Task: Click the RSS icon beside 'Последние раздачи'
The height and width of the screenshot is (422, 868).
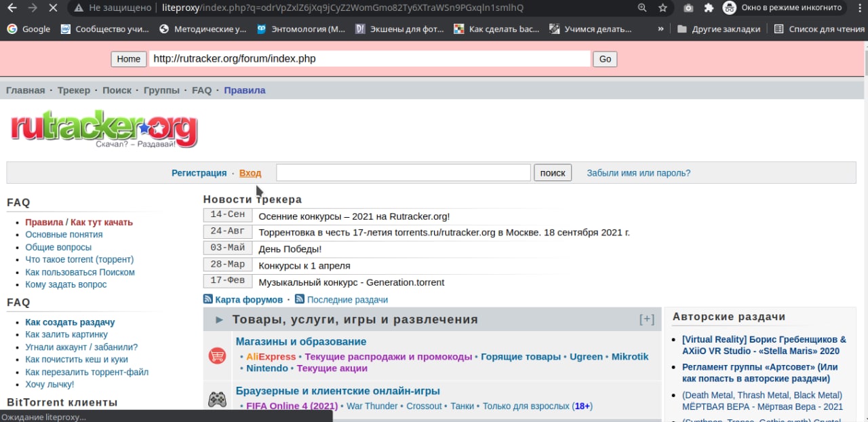Action: pyautogui.click(x=300, y=299)
